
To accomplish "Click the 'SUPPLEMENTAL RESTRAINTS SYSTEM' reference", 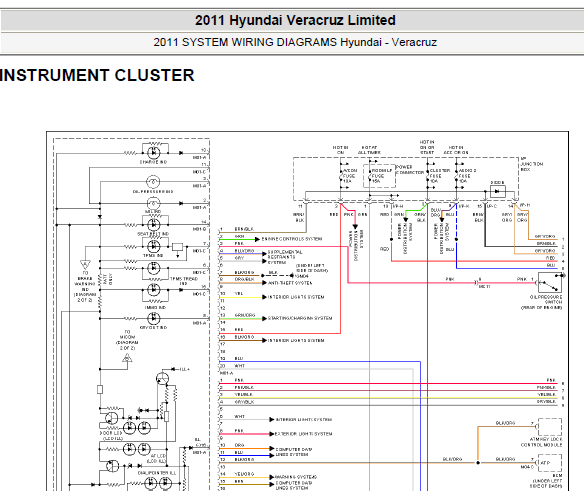I will 285,257.
